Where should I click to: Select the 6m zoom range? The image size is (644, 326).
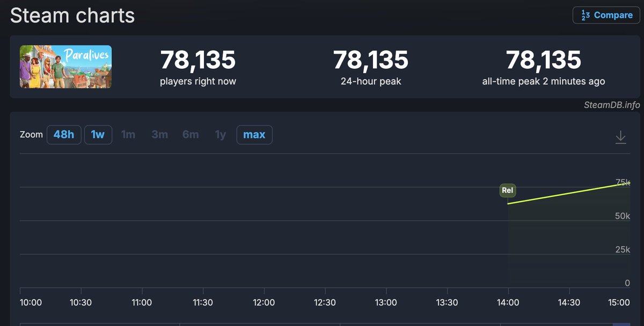(x=191, y=135)
